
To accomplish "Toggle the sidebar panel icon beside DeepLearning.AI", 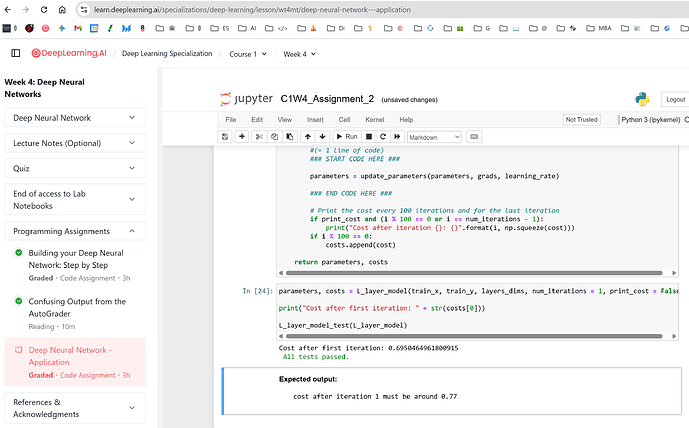I will click(x=15, y=53).
